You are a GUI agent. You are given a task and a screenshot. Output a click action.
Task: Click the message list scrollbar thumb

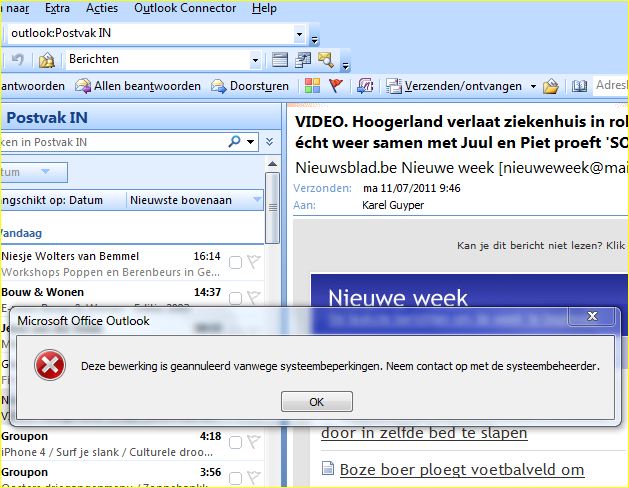272,207
